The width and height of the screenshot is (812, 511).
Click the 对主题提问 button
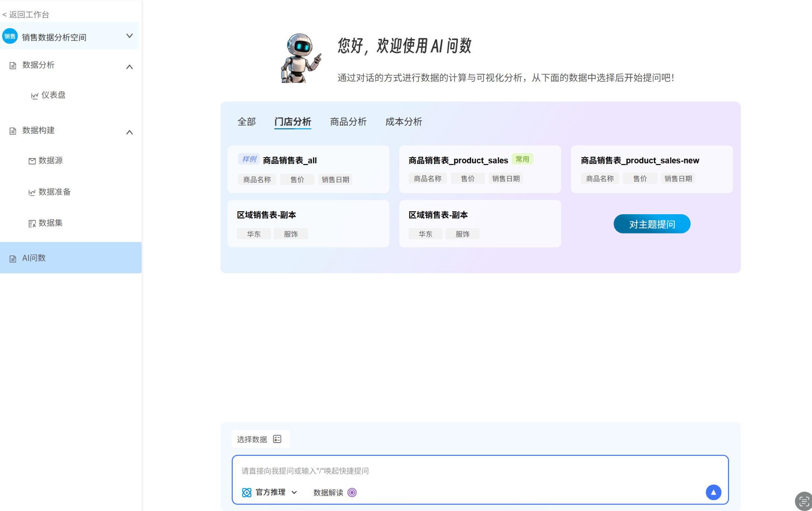point(652,224)
